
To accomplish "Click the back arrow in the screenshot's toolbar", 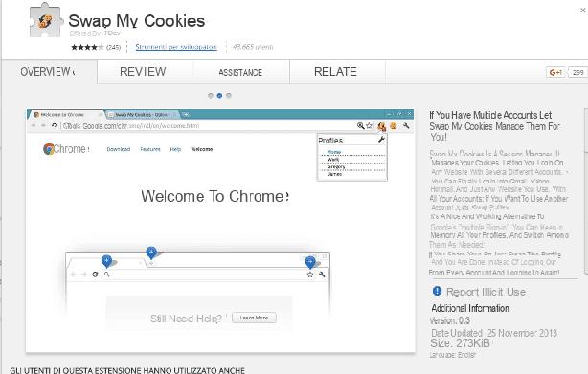I will 34,126.
